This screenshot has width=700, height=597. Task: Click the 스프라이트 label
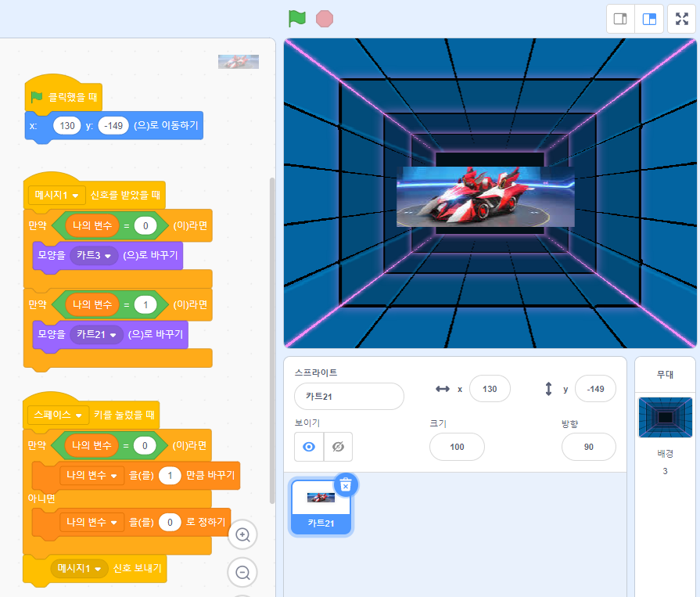[x=316, y=372]
